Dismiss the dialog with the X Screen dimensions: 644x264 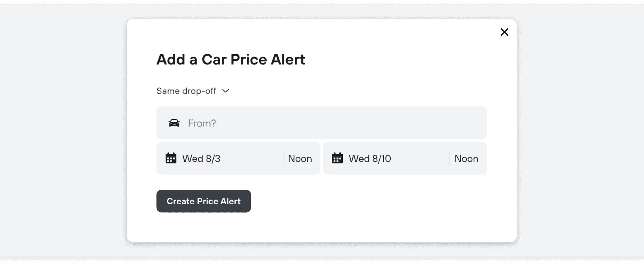pos(504,32)
